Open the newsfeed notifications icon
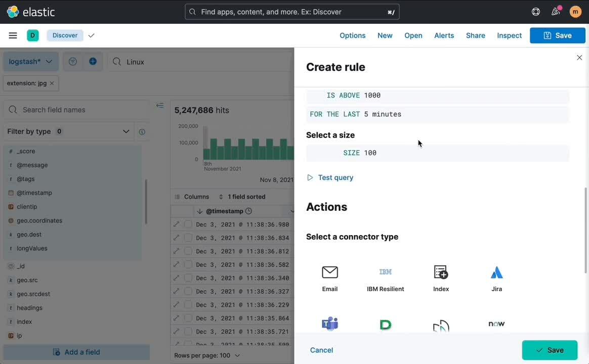 click(x=555, y=12)
